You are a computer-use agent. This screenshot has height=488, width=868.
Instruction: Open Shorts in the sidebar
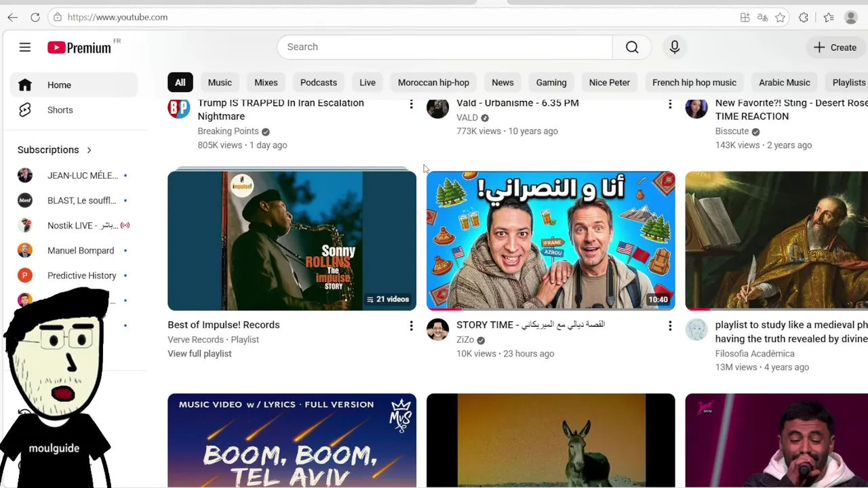pos(74,110)
